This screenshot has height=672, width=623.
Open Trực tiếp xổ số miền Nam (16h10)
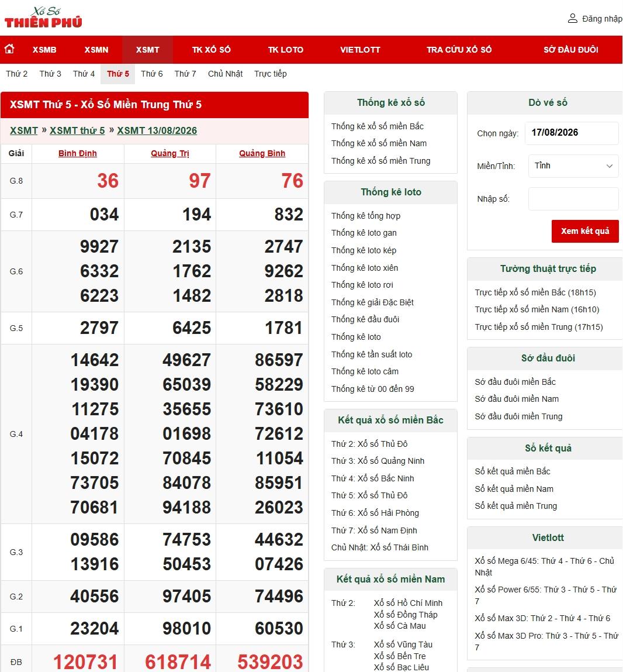click(537, 309)
